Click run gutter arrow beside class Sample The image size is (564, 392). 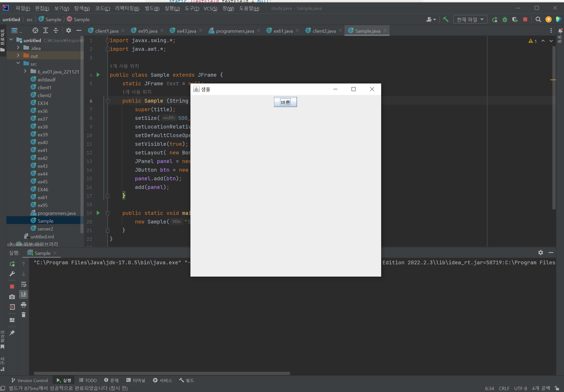tap(98, 75)
